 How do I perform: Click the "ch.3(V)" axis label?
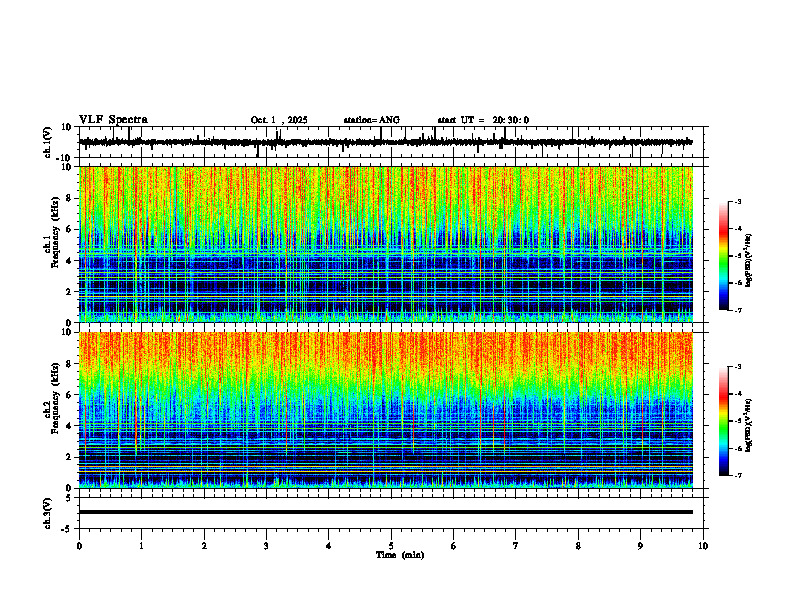[x=48, y=513]
